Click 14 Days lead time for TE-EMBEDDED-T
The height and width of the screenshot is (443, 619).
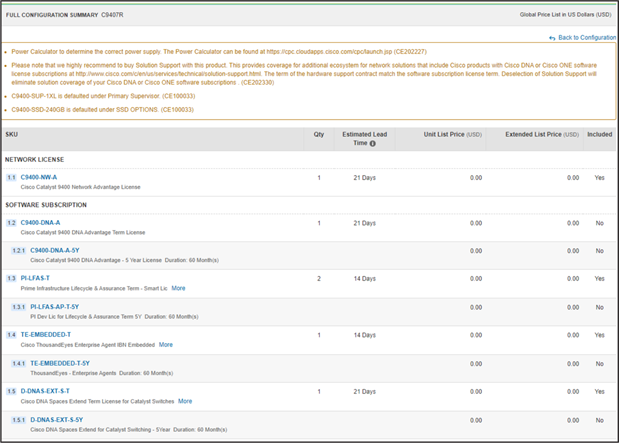pyautogui.click(x=364, y=335)
